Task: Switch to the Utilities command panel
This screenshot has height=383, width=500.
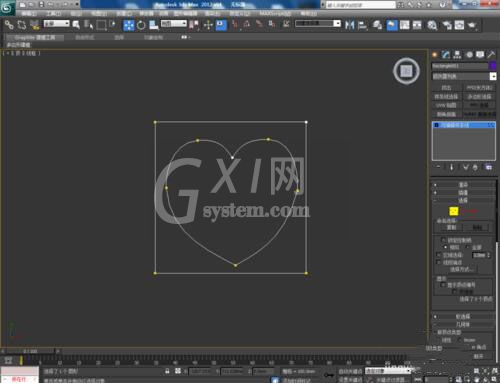Action: tap(491, 55)
